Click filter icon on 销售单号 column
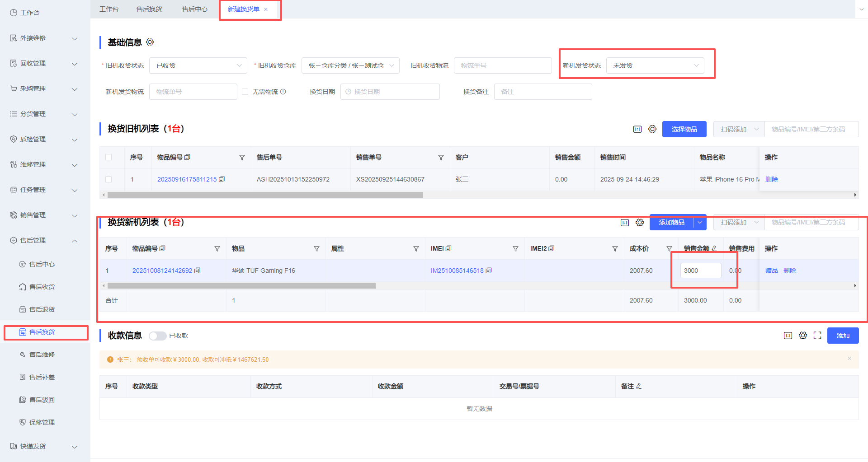The height and width of the screenshot is (462, 868). pyautogui.click(x=441, y=158)
